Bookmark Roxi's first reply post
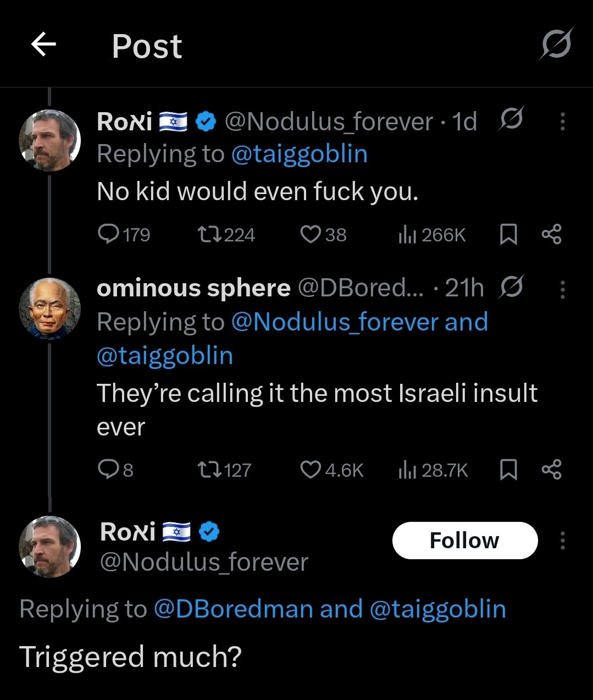 pyautogui.click(x=508, y=235)
